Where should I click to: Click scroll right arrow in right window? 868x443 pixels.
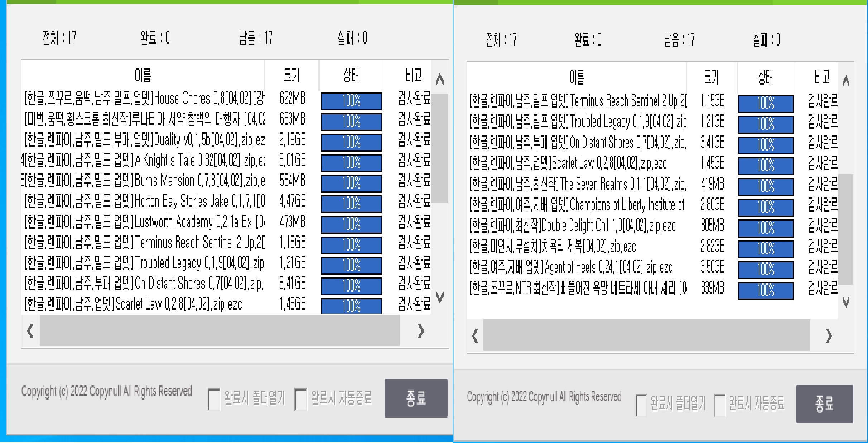point(829,336)
